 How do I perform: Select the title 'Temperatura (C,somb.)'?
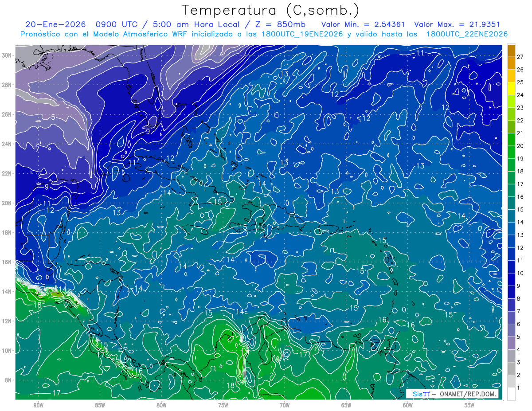pos(271,10)
